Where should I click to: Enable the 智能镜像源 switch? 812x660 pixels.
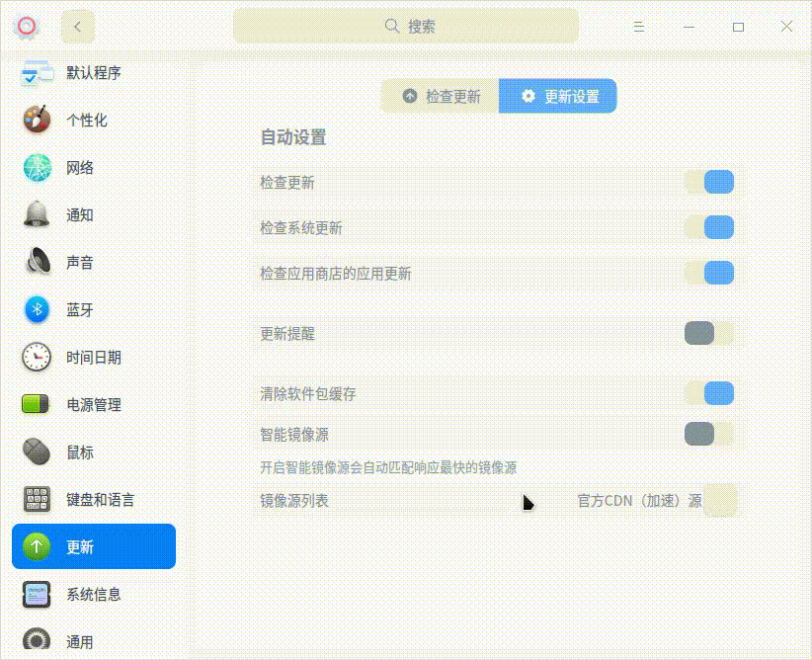709,434
